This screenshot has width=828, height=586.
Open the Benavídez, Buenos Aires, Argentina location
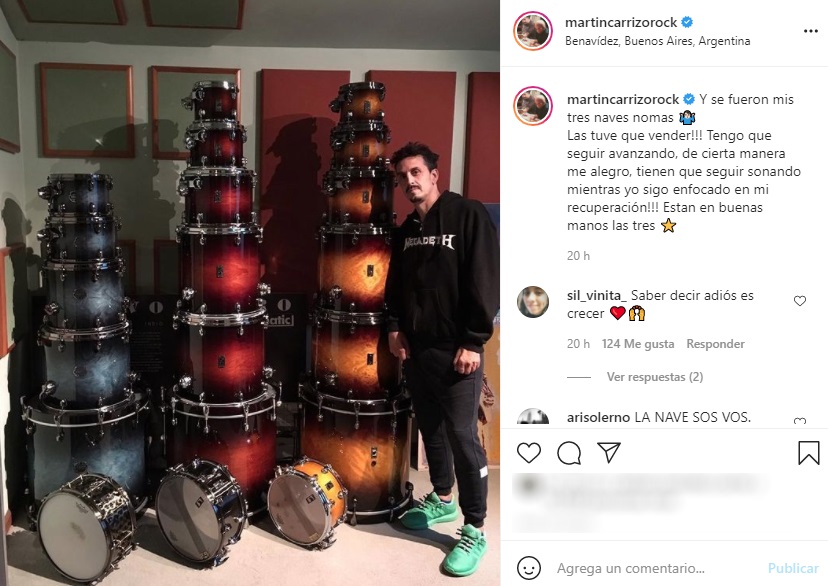(x=657, y=41)
